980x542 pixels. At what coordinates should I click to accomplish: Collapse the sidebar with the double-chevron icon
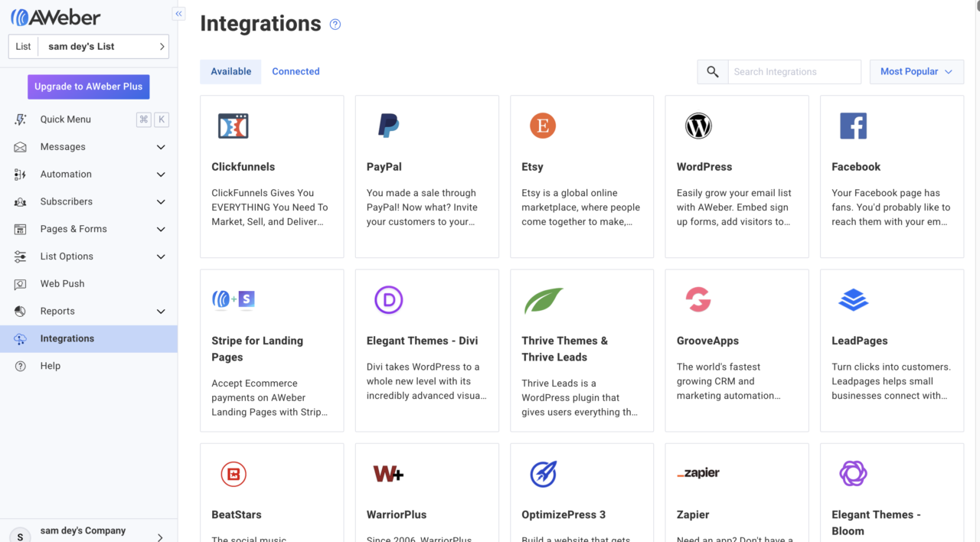tap(178, 14)
